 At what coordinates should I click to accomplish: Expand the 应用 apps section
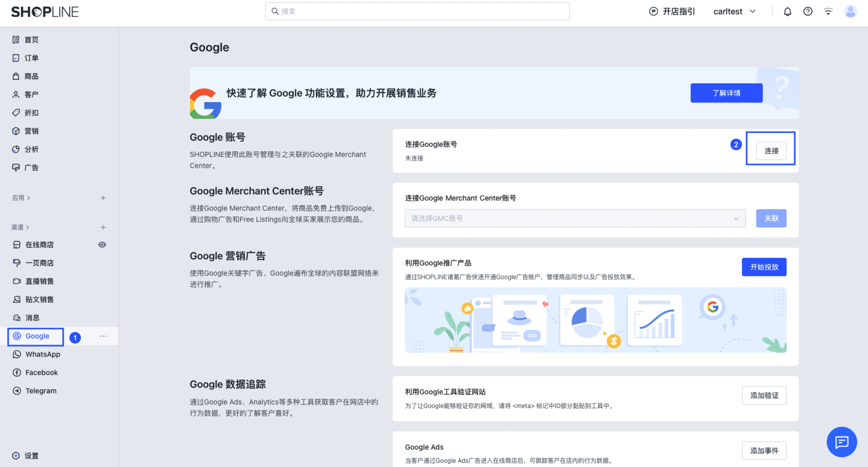(x=21, y=198)
